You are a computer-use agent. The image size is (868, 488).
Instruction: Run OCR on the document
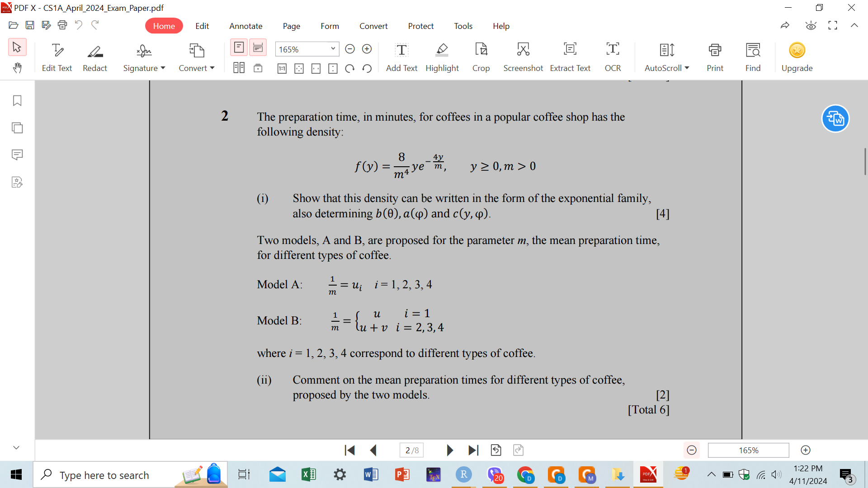pos(613,56)
